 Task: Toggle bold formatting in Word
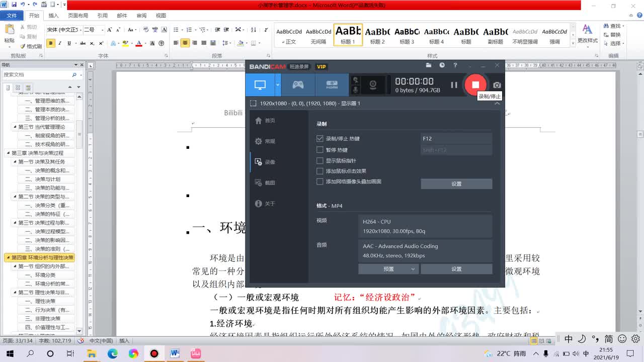(51, 43)
